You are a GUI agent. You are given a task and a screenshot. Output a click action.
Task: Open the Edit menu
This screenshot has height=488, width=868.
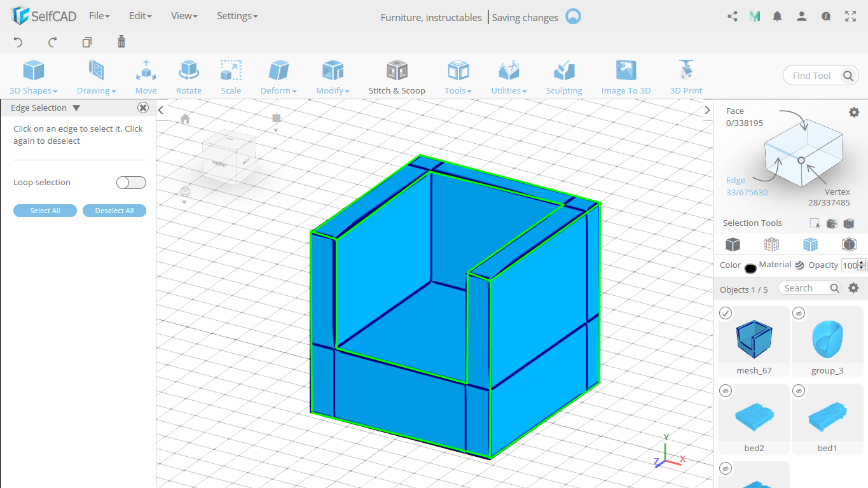[140, 16]
